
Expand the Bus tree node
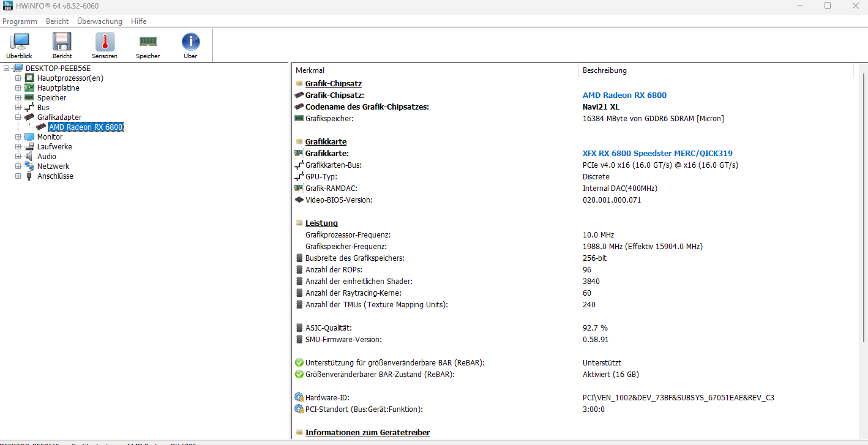18,107
